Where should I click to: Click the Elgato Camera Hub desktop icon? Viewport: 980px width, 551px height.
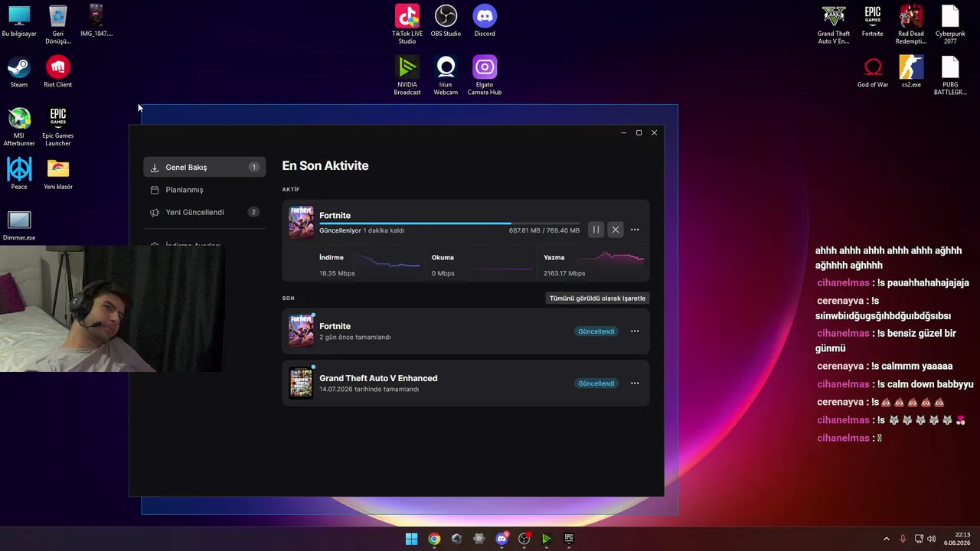(485, 76)
